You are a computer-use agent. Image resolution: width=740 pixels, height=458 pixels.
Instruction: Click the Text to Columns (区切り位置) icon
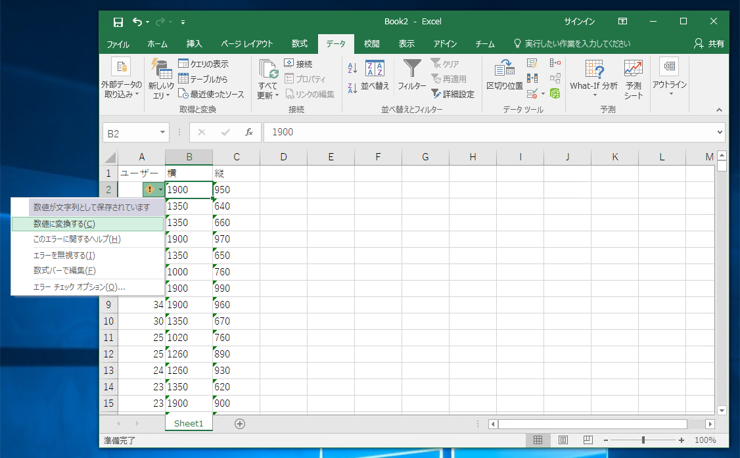point(504,69)
